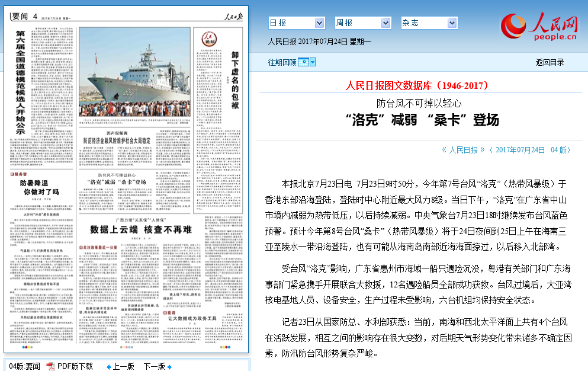Open article 防范经济金融风险维护社会大局稳定 on page image
The height and width of the screenshot is (371, 588).
tap(117, 141)
